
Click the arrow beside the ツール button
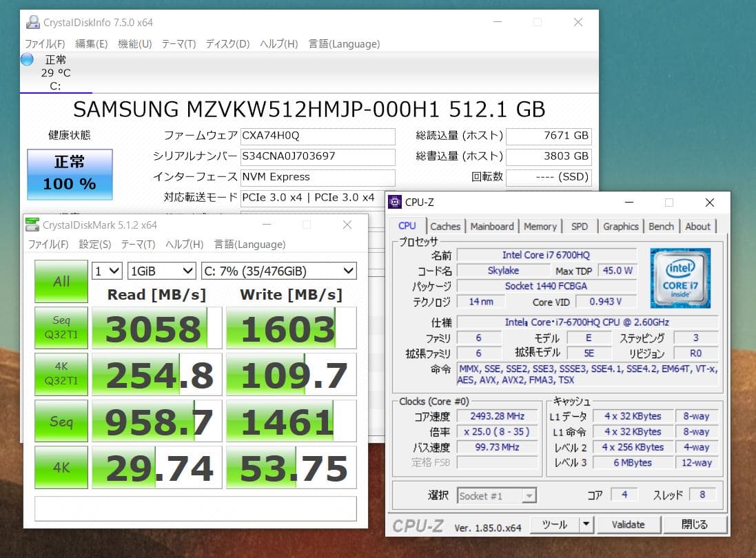pos(586,524)
